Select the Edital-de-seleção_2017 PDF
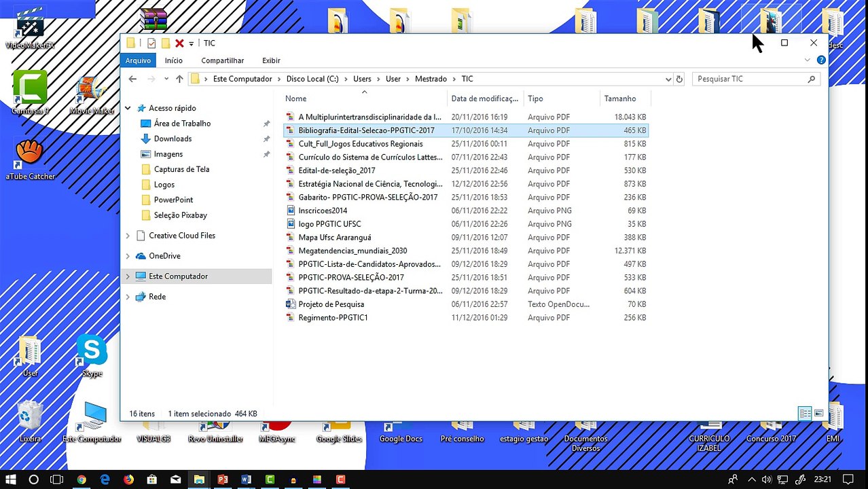Image resolution: width=868 pixels, height=489 pixels. click(x=336, y=170)
